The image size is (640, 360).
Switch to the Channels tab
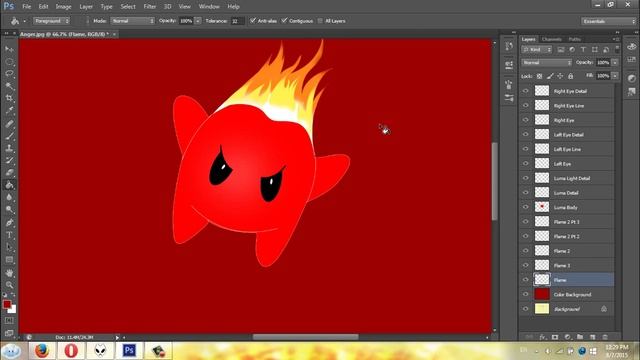click(552, 39)
